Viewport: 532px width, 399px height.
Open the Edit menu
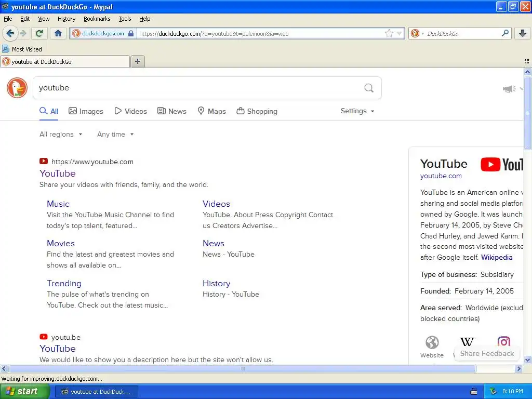click(25, 19)
